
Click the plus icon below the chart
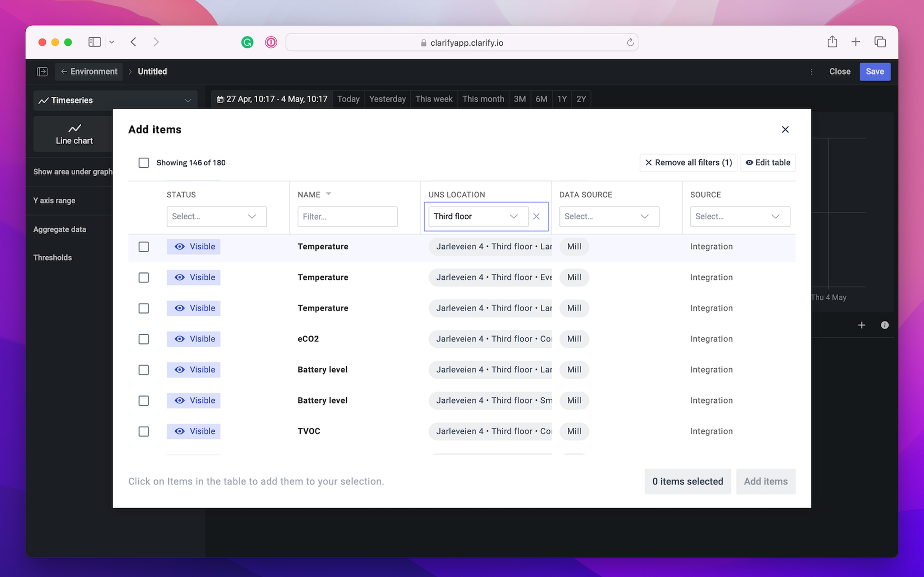pyautogui.click(x=861, y=325)
